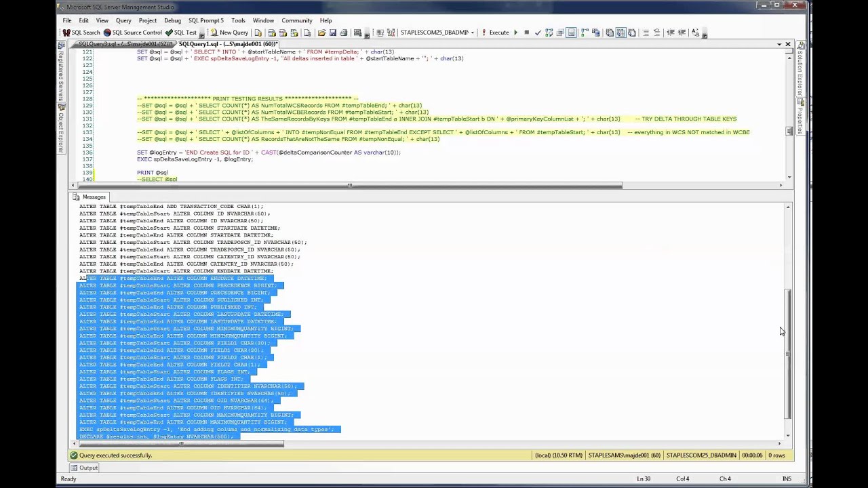Open the Debug menu
The height and width of the screenshot is (488, 868).
pyautogui.click(x=172, y=20)
